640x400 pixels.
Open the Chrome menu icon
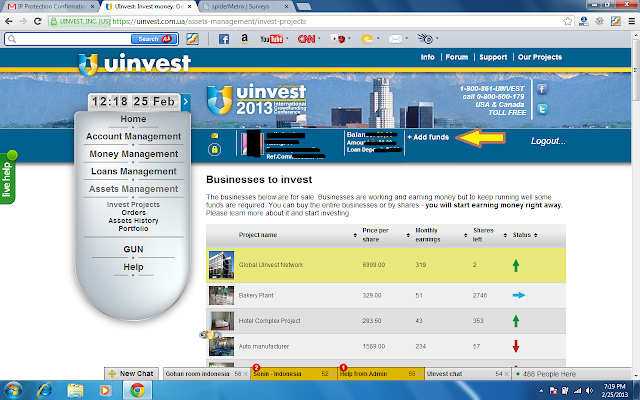631,21
